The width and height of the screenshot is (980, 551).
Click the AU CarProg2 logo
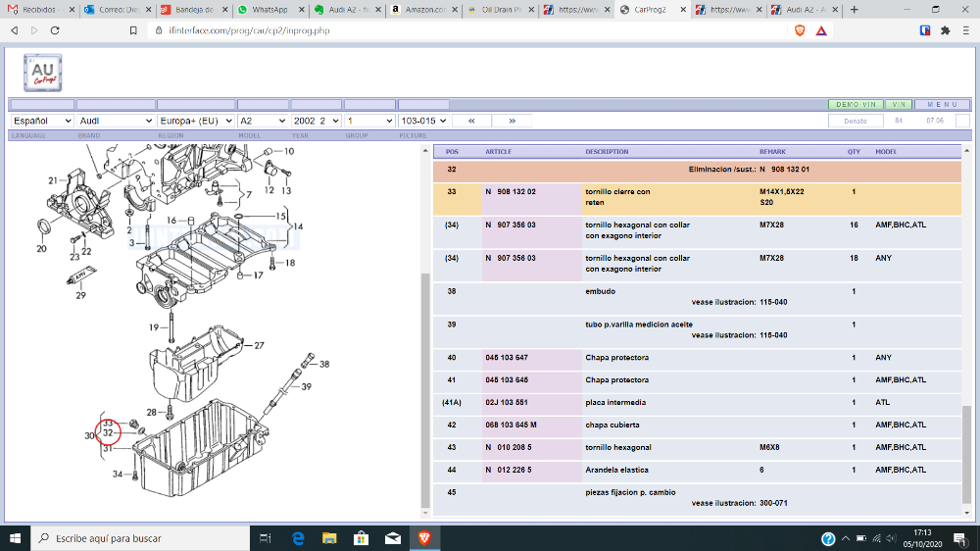(42, 73)
